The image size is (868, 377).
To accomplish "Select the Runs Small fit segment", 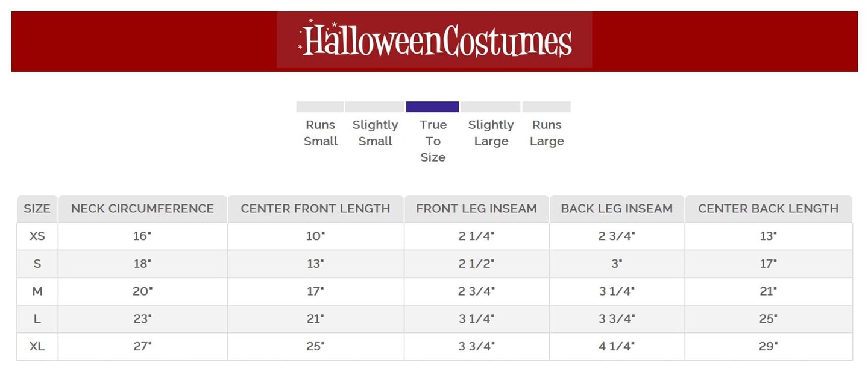I will coord(319,107).
